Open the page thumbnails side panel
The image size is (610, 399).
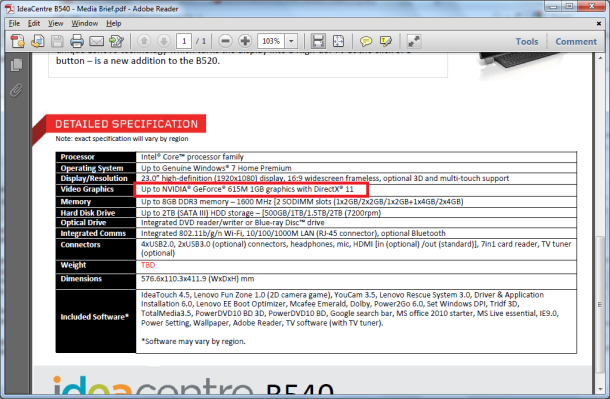[x=16, y=65]
